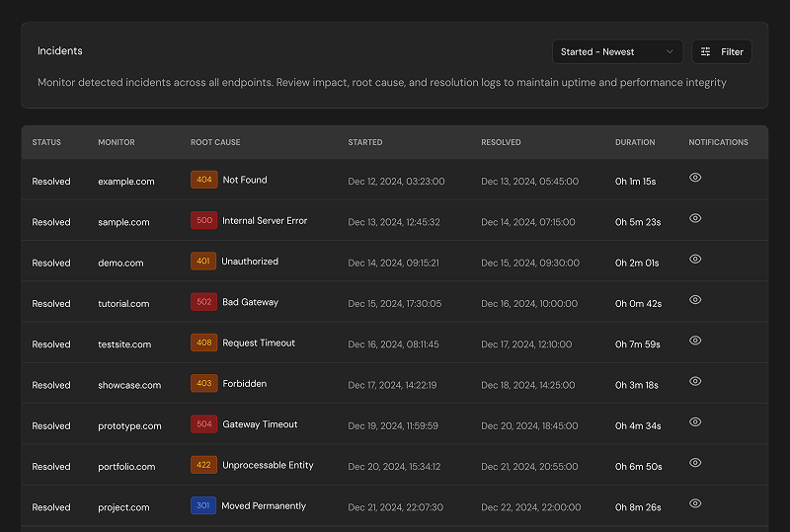View notifications for project.com incident
The height and width of the screenshot is (532, 790).
coord(695,503)
